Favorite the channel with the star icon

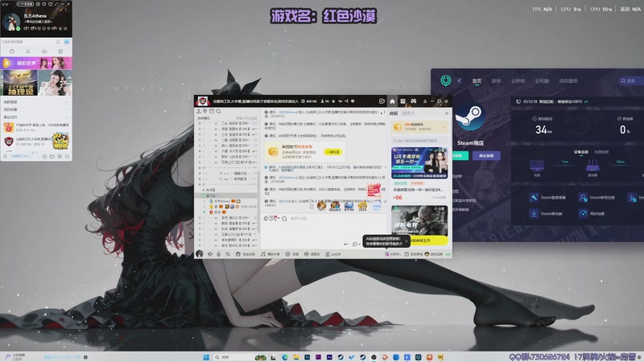click(333, 101)
